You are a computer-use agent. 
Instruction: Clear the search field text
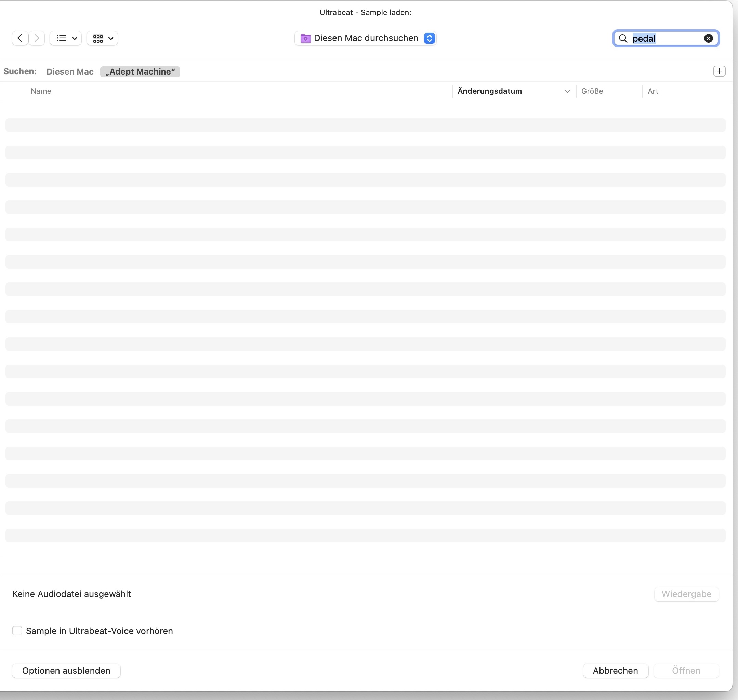click(708, 38)
